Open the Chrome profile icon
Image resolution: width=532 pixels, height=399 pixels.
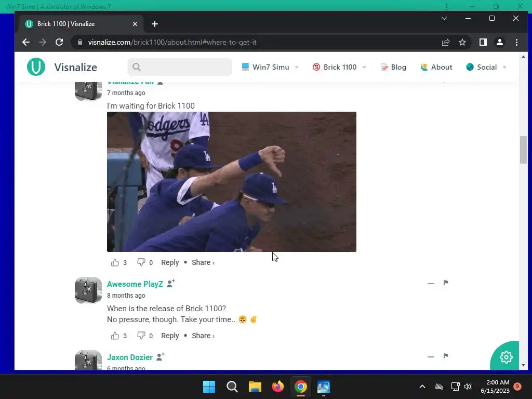[499, 42]
